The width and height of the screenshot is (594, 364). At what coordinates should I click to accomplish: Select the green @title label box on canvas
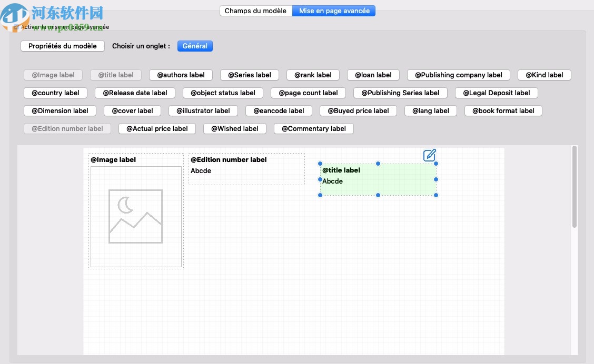(x=378, y=179)
